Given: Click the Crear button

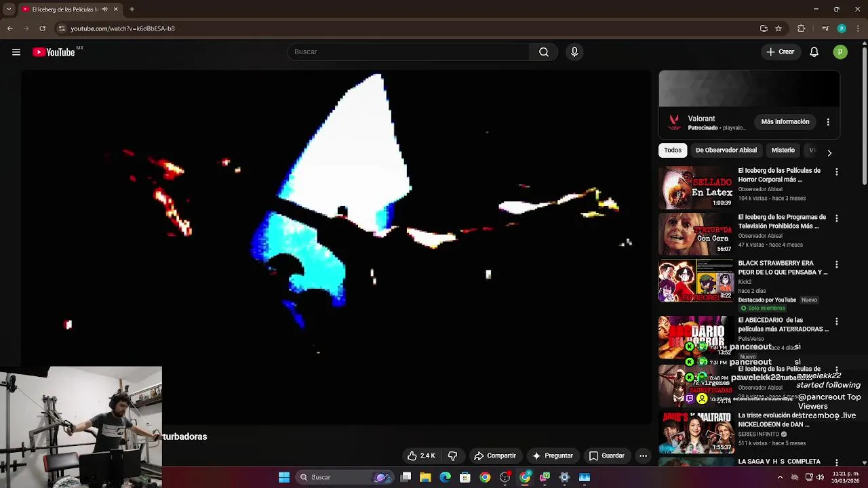Looking at the screenshot, I should 780,52.
